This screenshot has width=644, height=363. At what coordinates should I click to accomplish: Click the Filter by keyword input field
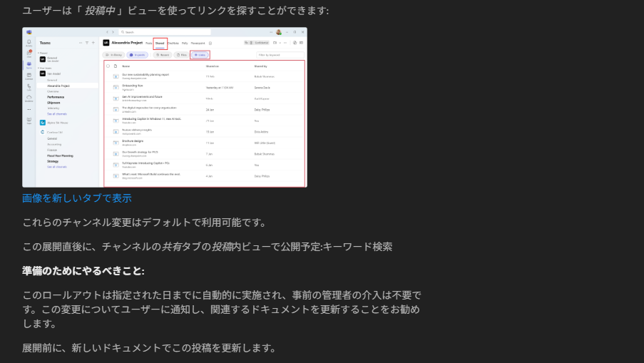(280, 54)
